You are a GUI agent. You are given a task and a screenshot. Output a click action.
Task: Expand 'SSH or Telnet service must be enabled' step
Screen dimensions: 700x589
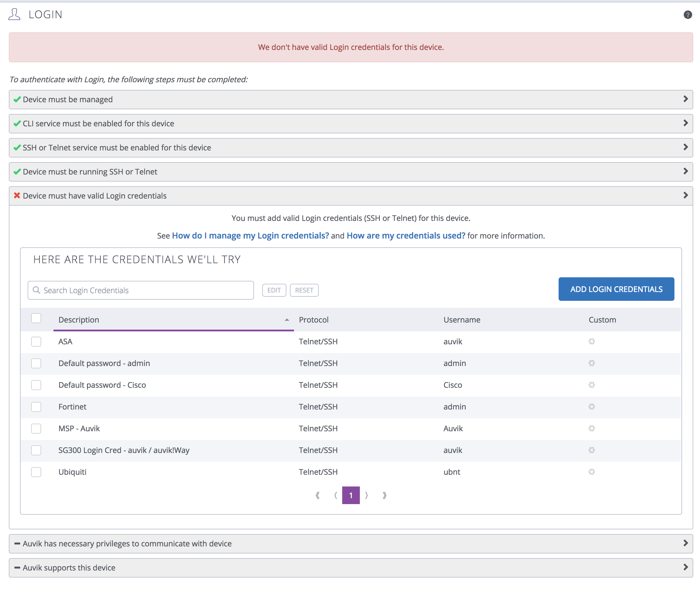[x=351, y=147]
